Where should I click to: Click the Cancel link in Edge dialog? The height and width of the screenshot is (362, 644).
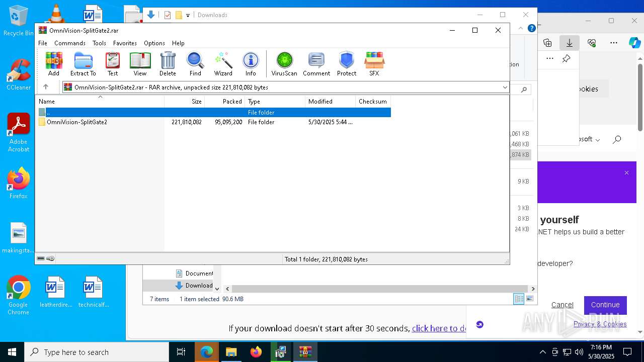(562, 305)
